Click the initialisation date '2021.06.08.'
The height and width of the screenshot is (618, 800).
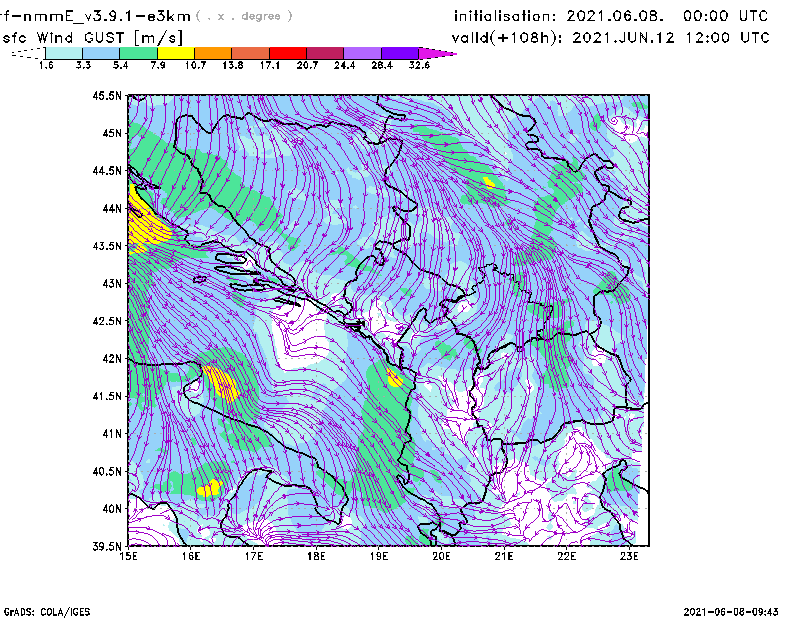point(615,16)
